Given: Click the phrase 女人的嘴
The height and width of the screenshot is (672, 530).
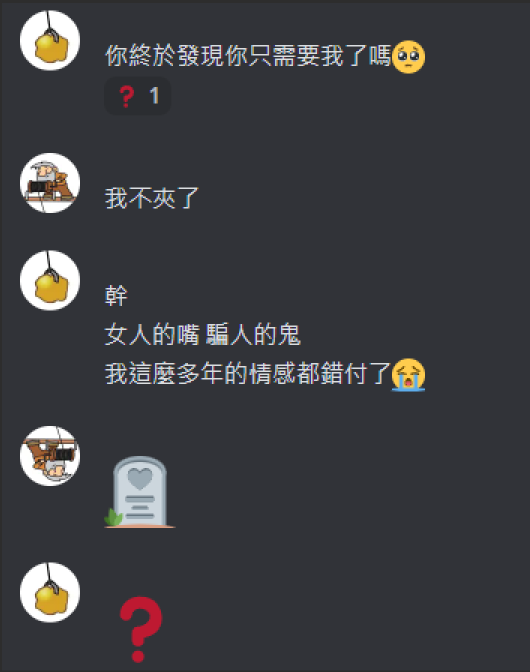Looking at the screenshot, I should click(x=152, y=334).
